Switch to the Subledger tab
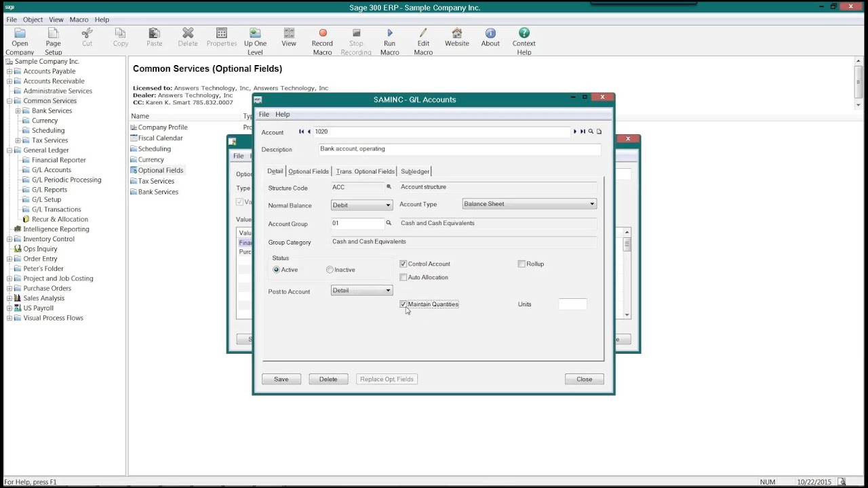This screenshot has height=488, width=868. coord(414,171)
